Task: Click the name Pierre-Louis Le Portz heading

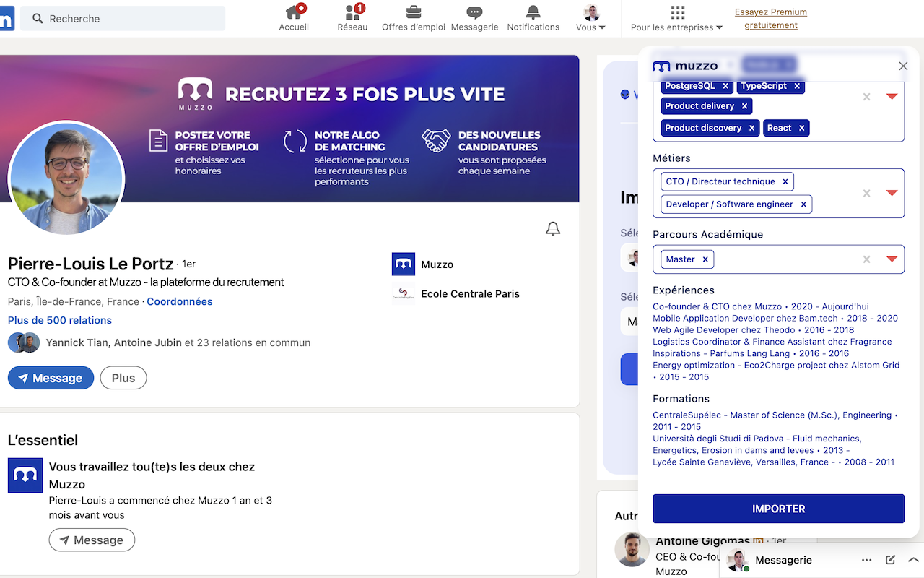Action: pyautogui.click(x=91, y=264)
